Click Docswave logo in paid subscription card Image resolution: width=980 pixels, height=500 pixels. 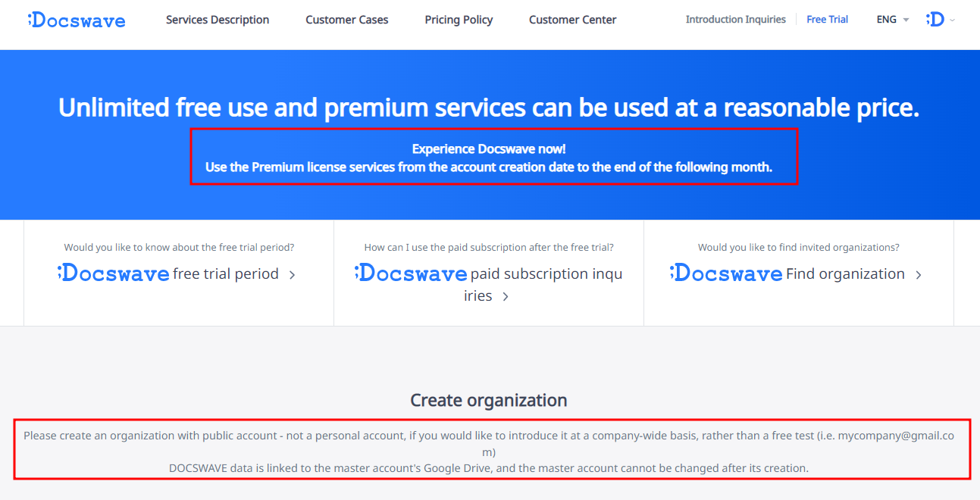point(411,273)
